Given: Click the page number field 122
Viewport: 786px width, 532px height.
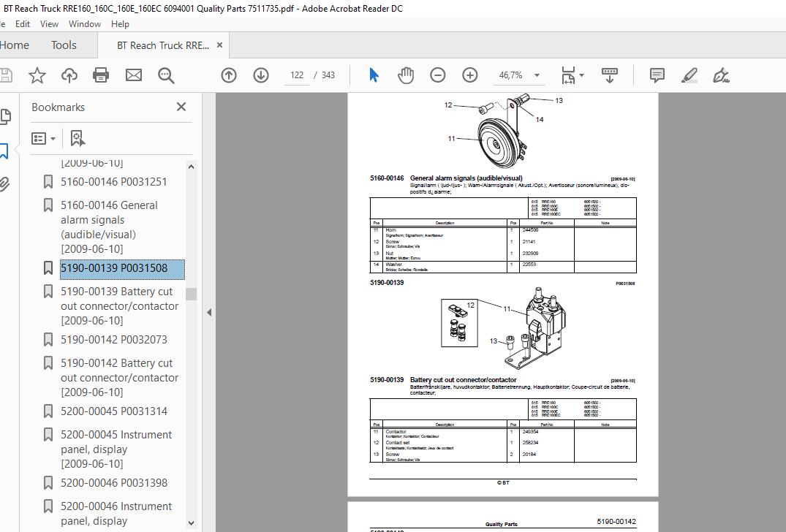Looking at the screenshot, I should click(297, 75).
